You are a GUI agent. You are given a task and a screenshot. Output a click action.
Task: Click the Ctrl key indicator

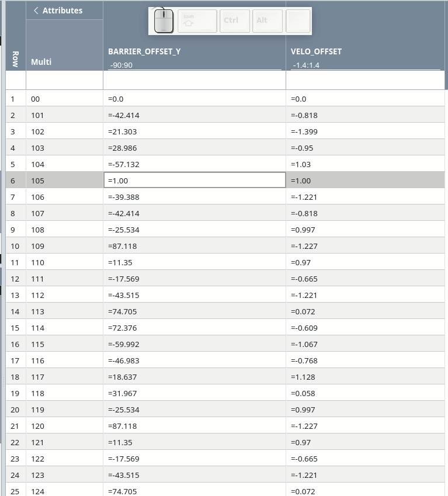tap(235, 21)
